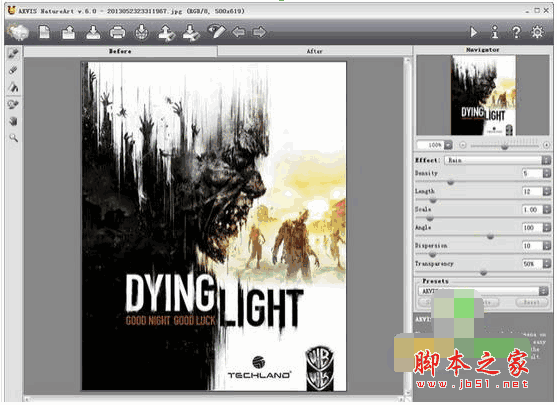The height and width of the screenshot is (405, 557).
Task: Open the AKVIS home page cloud icon
Action: [18, 32]
